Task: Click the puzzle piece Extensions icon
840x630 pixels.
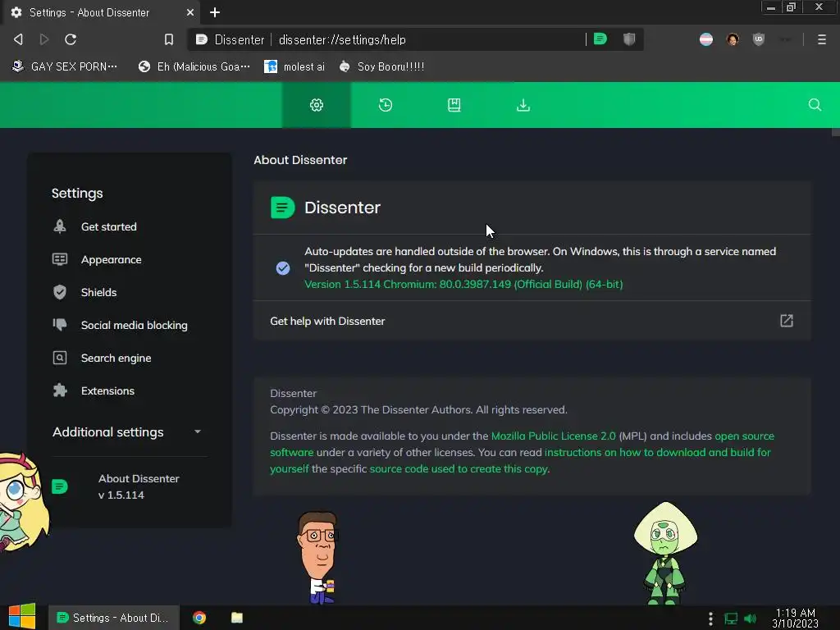Action: (x=60, y=390)
